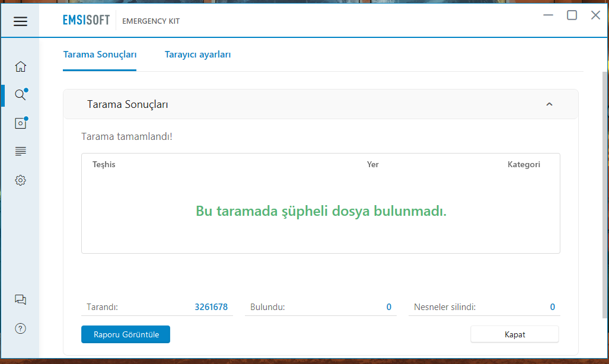Collapse the Tarama Sonuçları panel chevron
Screen dimensions: 609x364
(x=549, y=104)
